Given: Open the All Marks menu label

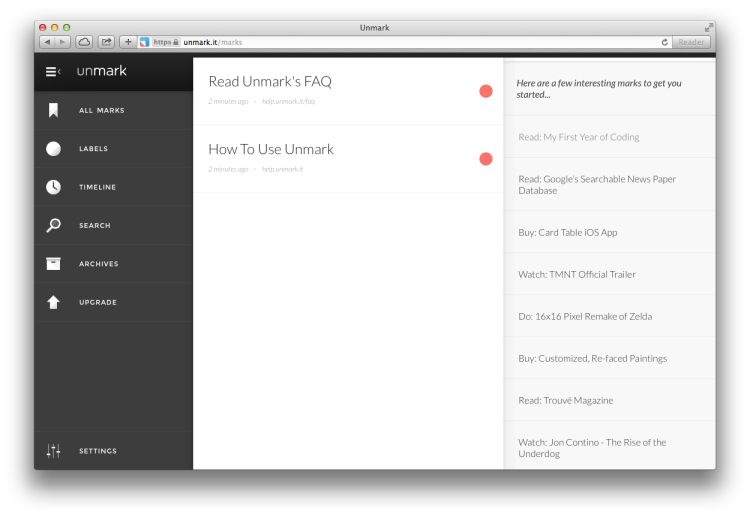Looking at the screenshot, I should (101, 110).
